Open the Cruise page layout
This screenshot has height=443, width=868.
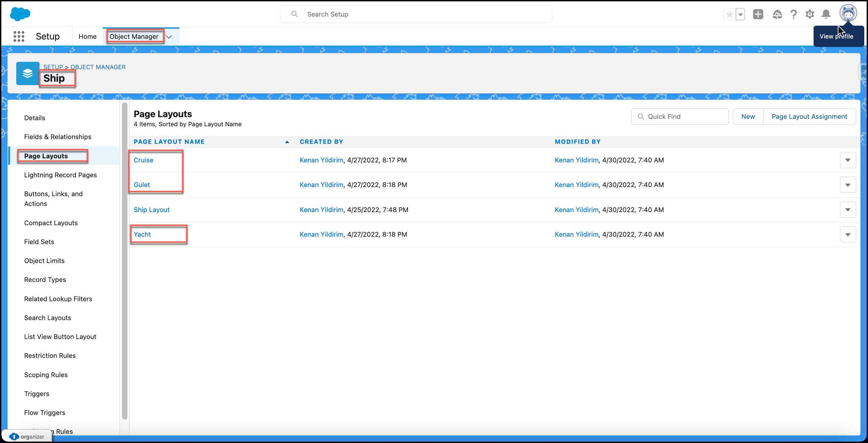click(x=143, y=160)
